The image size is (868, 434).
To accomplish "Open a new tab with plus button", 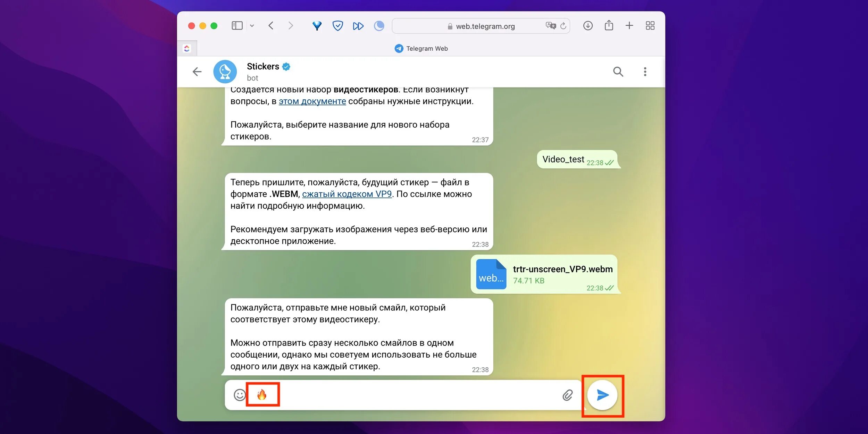I will coord(629,26).
